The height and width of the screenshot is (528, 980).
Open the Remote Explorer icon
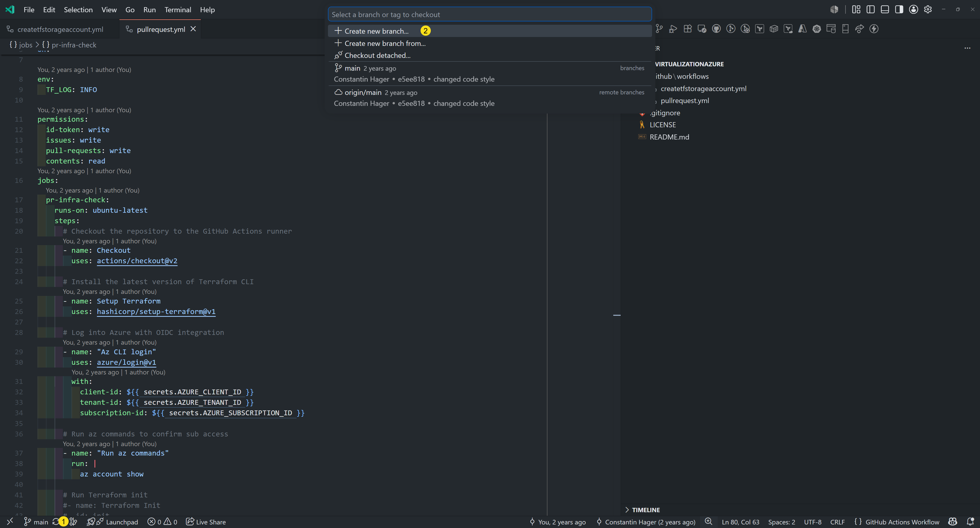(x=702, y=29)
